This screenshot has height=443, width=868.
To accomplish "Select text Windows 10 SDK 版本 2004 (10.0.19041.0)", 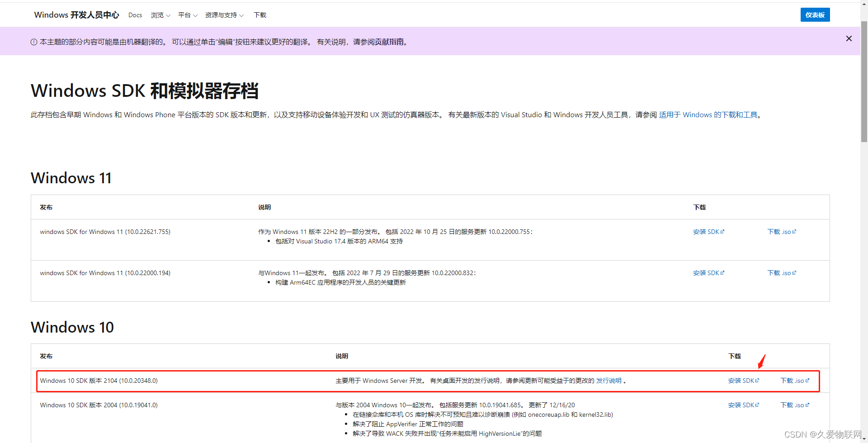I will (x=99, y=405).
